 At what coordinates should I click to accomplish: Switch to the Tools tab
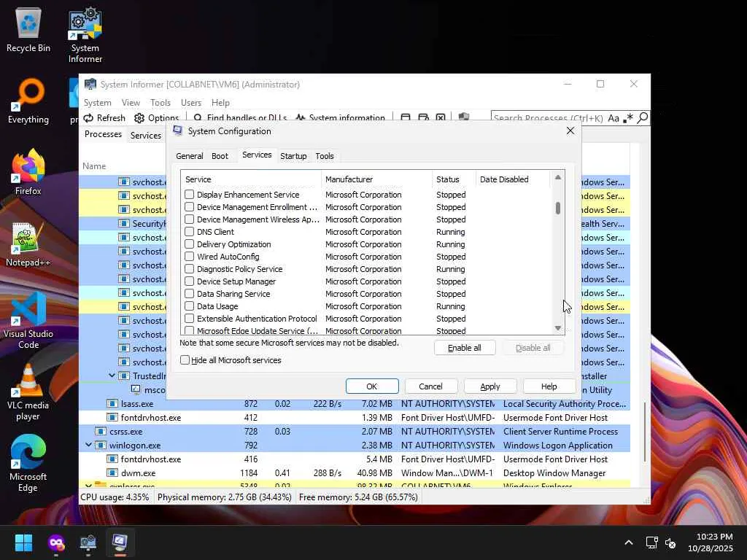coord(325,156)
